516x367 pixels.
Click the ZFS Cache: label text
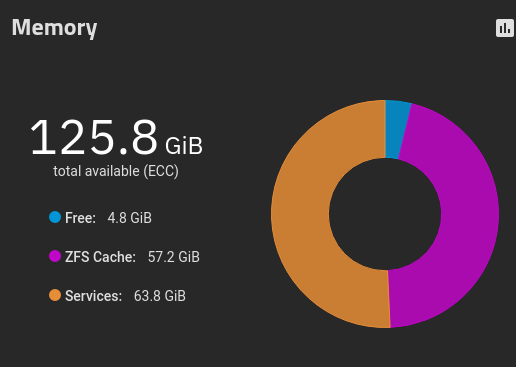(100, 257)
